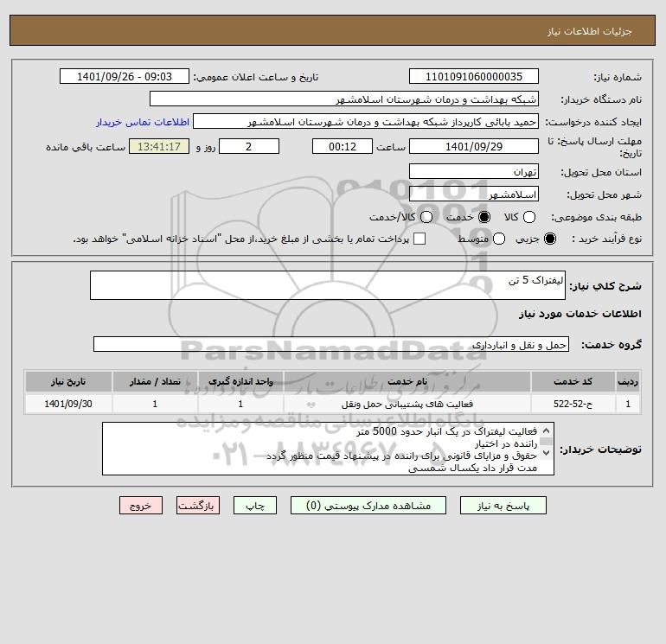
Task: Click the service code ج-52-522 cell
Action: coord(573,404)
